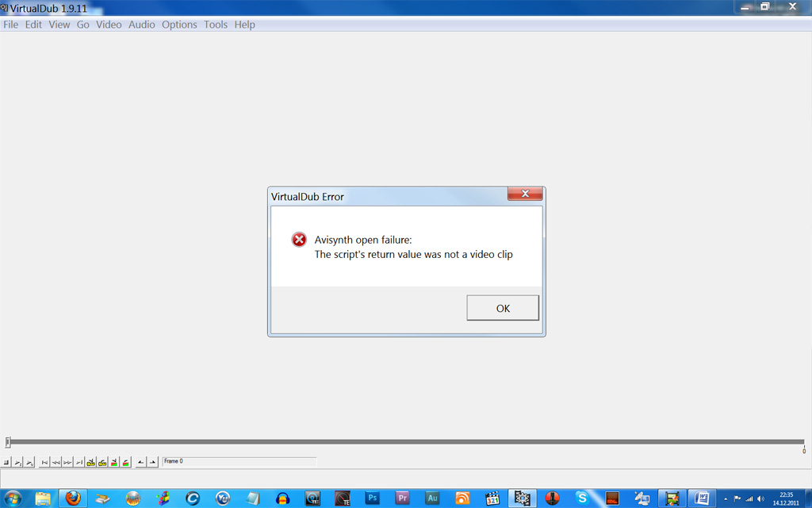Viewport: 812px width, 508px height.
Task: Jump to end of video
Action: pyautogui.click(x=79, y=462)
